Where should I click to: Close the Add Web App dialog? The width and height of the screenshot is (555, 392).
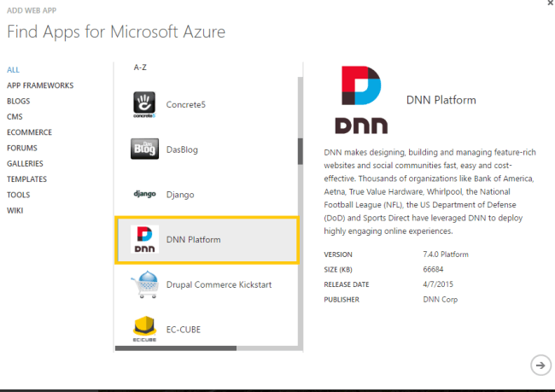pyautogui.click(x=551, y=3)
